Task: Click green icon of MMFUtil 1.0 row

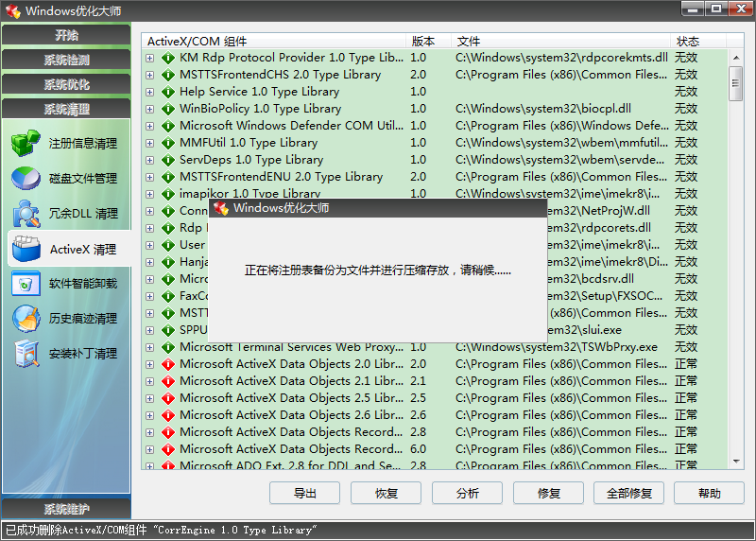Action: pos(168,143)
